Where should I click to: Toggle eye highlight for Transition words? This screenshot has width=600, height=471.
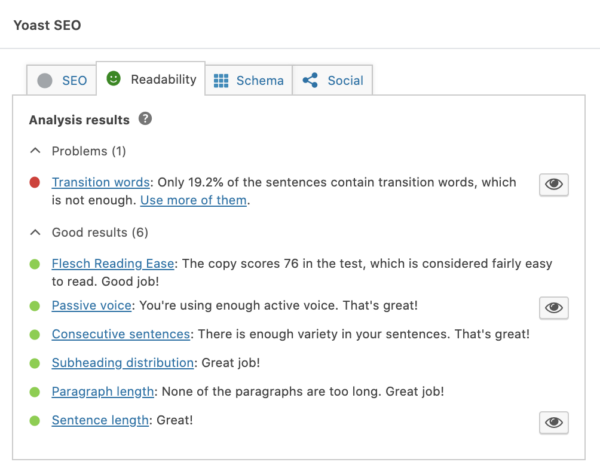pyautogui.click(x=554, y=184)
